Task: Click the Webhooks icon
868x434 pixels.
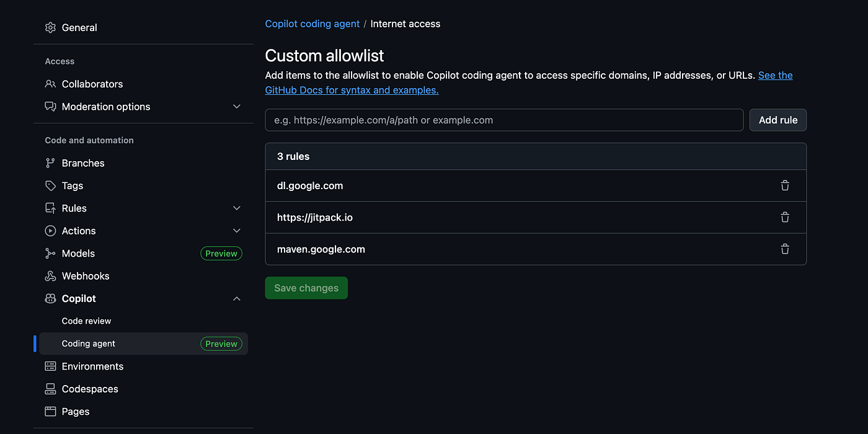Action: point(51,276)
